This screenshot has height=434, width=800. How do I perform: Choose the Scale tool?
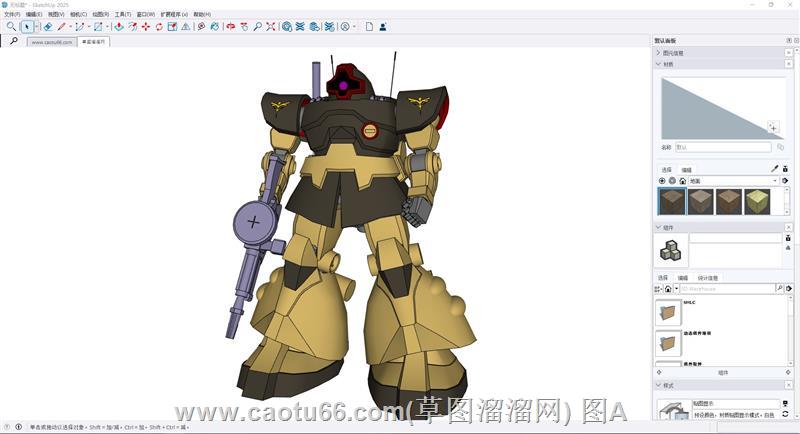172,27
